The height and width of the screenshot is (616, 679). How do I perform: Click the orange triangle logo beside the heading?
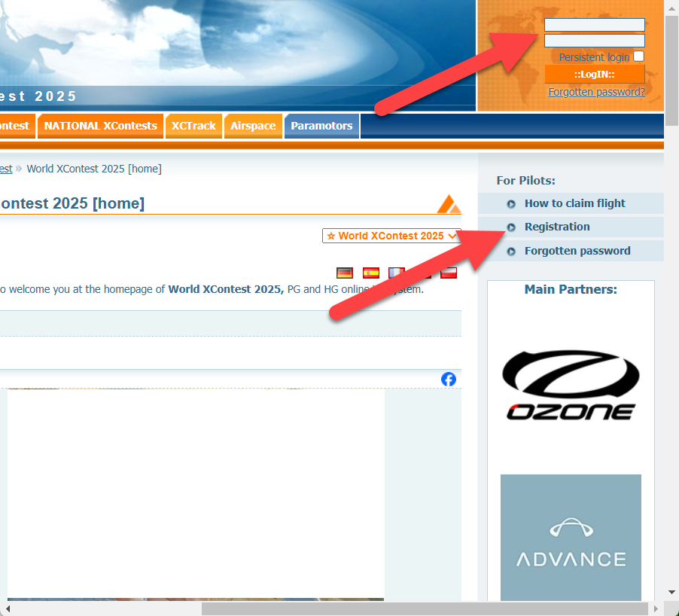point(449,203)
